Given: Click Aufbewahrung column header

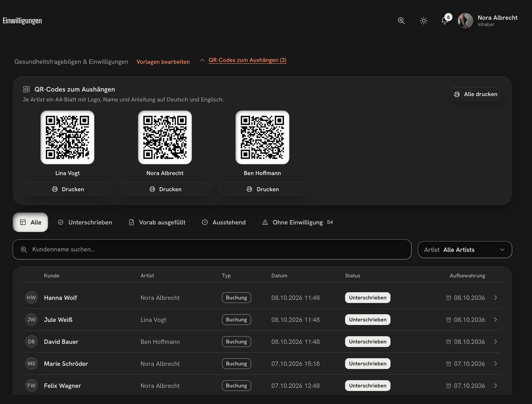Looking at the screenshot, I should click(467, 275).
